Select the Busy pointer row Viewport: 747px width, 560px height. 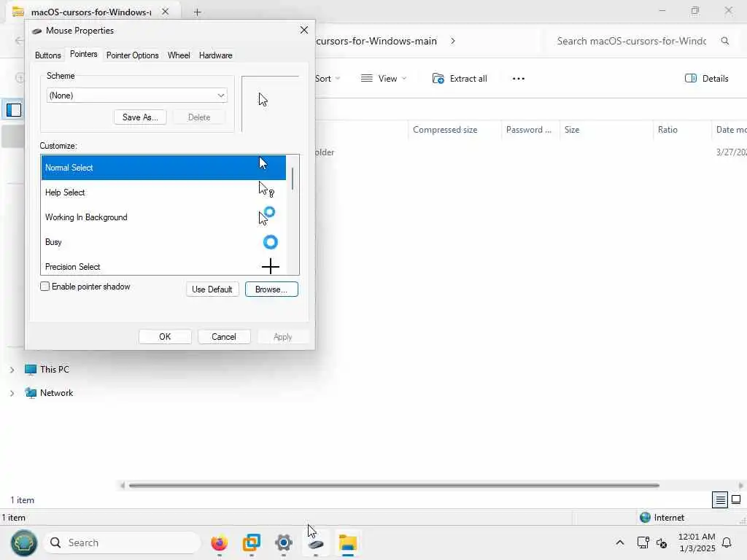click(163, 242)
